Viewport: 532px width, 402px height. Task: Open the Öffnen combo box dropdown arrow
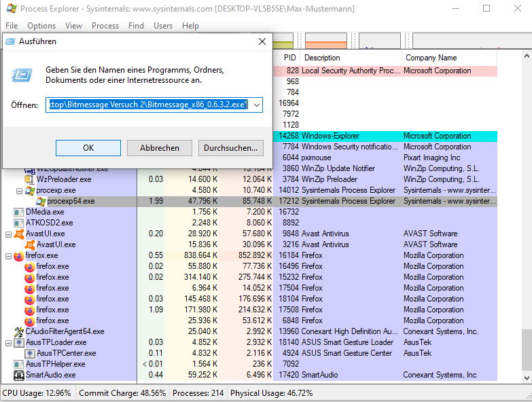click(x=257, y=105)
